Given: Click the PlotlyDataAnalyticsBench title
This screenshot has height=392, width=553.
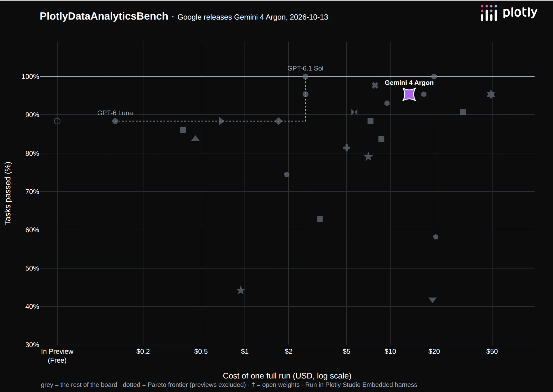Looking at the screenshot, I should click(x=104, y=16).
